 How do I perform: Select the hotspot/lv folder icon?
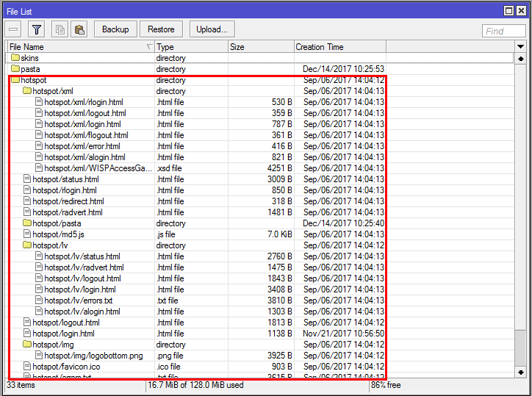tap(27, 245)
